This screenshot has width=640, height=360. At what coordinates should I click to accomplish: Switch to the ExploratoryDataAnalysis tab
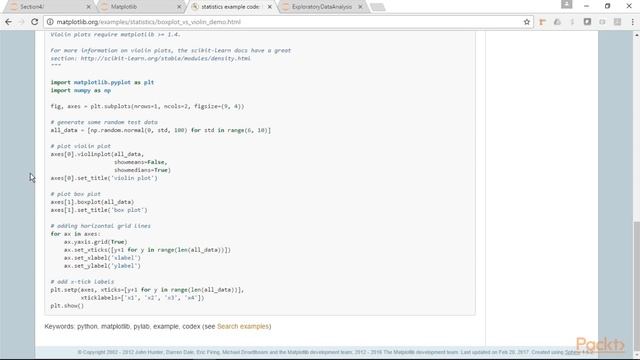322,7
